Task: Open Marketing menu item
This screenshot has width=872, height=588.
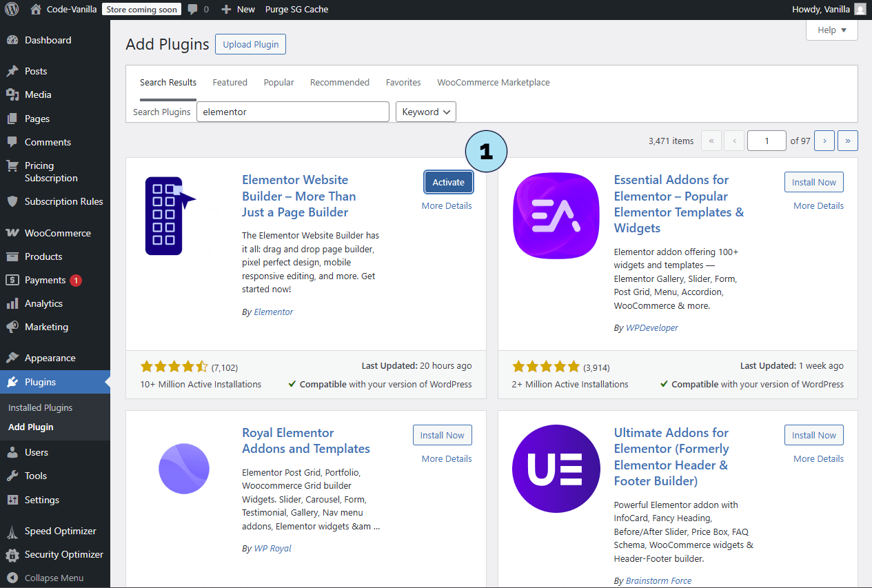Action: (x=46, y=327)
